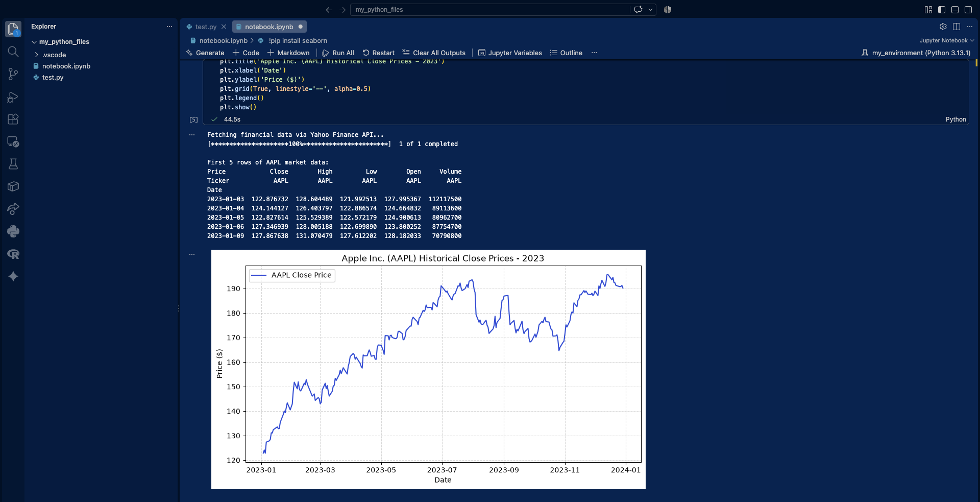Screen dimensions: 980x502
Task: Open editor More Actions ellipsis
Action: 970,27
